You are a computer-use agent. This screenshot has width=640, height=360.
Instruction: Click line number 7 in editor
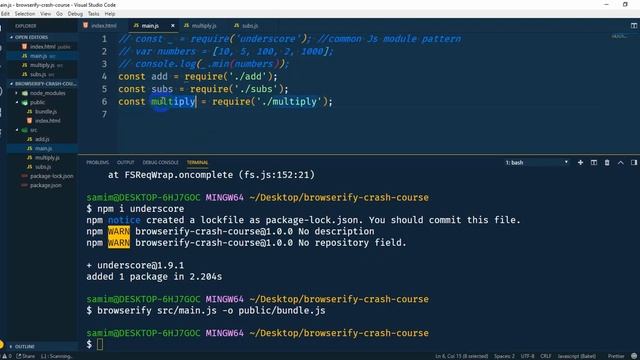tap(104, 114)
